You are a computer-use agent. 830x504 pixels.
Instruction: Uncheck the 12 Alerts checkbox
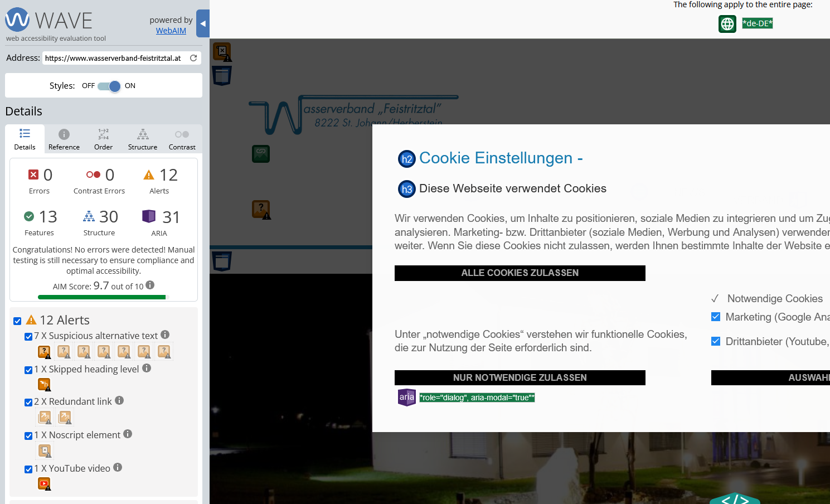click(x=17, y=321)
